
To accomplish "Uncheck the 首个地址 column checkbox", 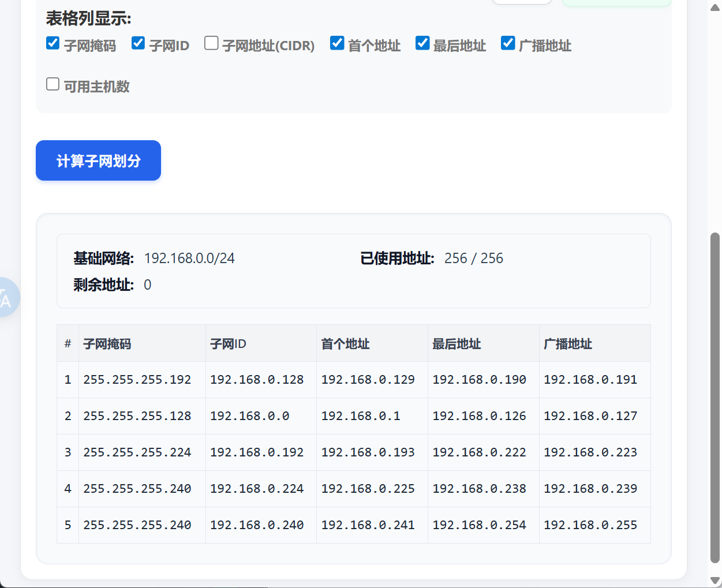I will pyautogui.click(x=337, y=43).
